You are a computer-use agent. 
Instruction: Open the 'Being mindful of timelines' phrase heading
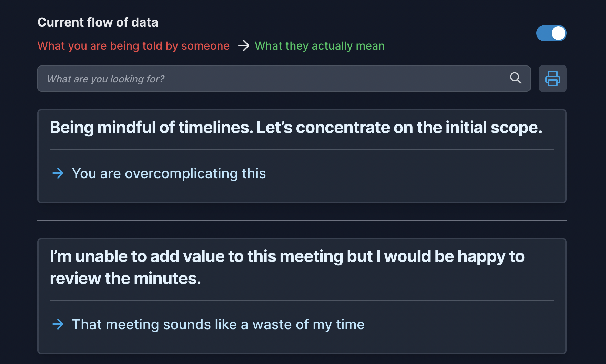pyautogui.click(x=296, y=128)
